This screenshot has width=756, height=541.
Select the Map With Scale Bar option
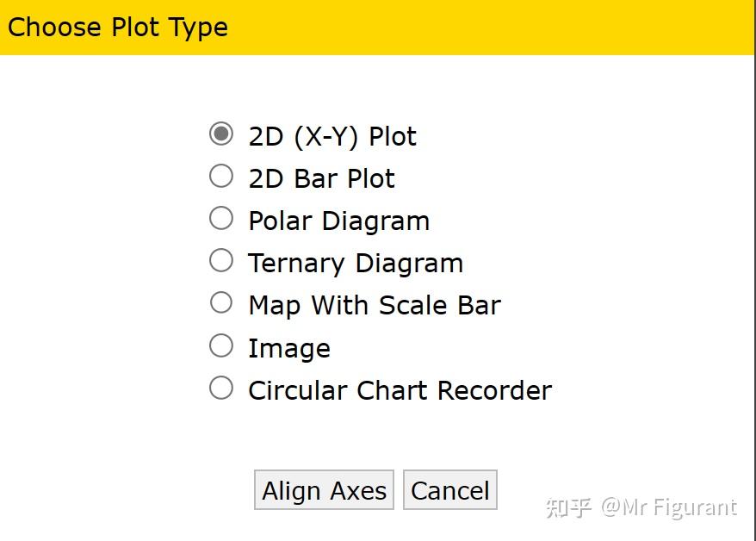(x=221, y=302)
